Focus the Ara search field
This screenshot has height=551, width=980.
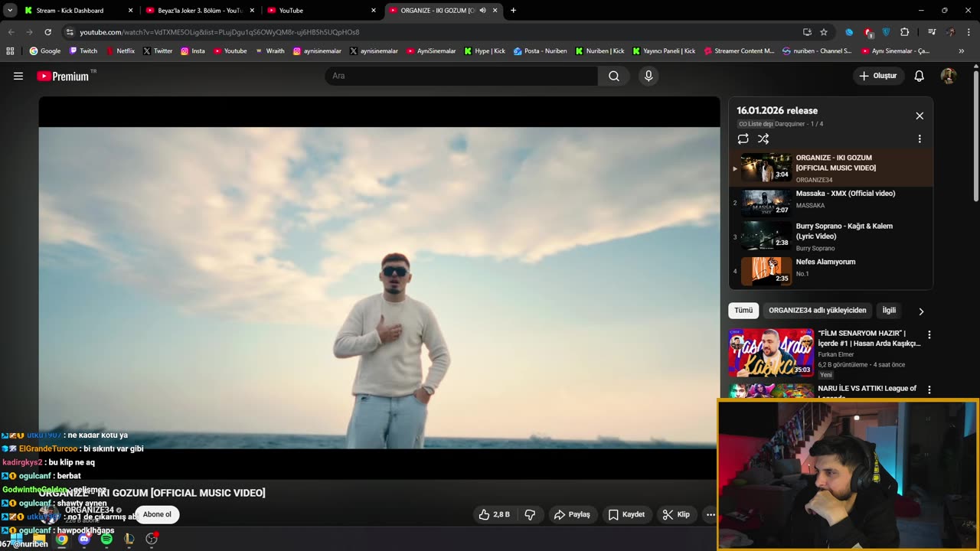coord(461,76)
